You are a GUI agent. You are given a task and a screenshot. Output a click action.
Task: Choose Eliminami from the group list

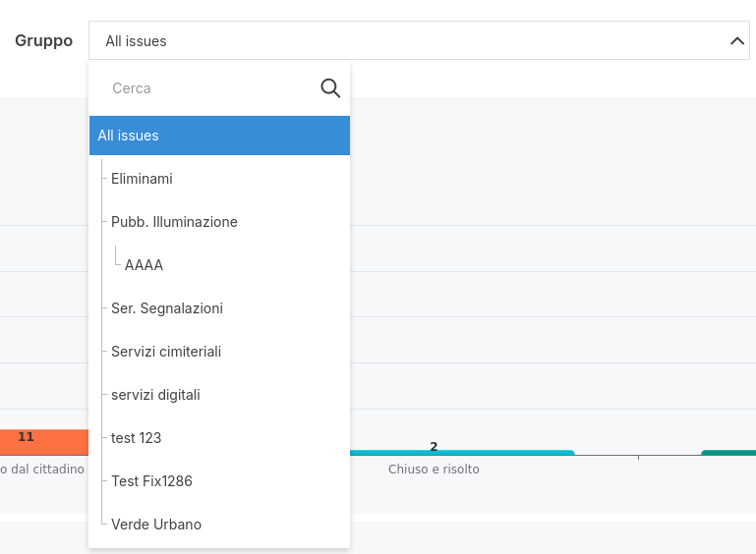coord(142,179)
